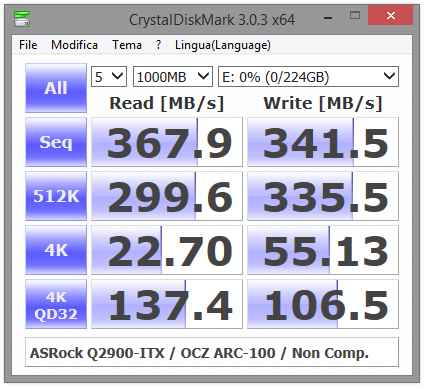Image resolution: width=424 pixels, height=389 pixels.
Task: Select the 4K write result 55.13
Action: pos(323,250)
